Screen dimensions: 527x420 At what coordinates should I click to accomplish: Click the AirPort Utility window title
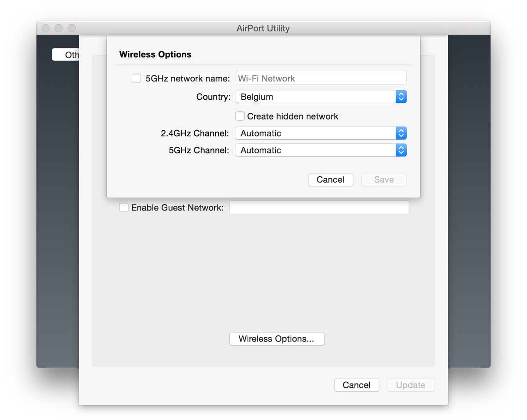(x=263, y=29)
